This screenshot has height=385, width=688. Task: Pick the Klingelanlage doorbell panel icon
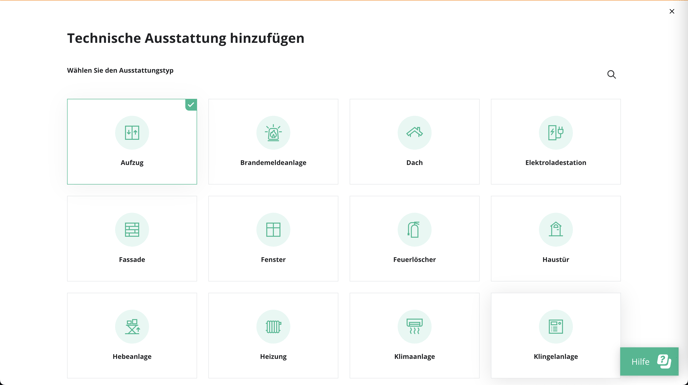(x=555, y=327)
